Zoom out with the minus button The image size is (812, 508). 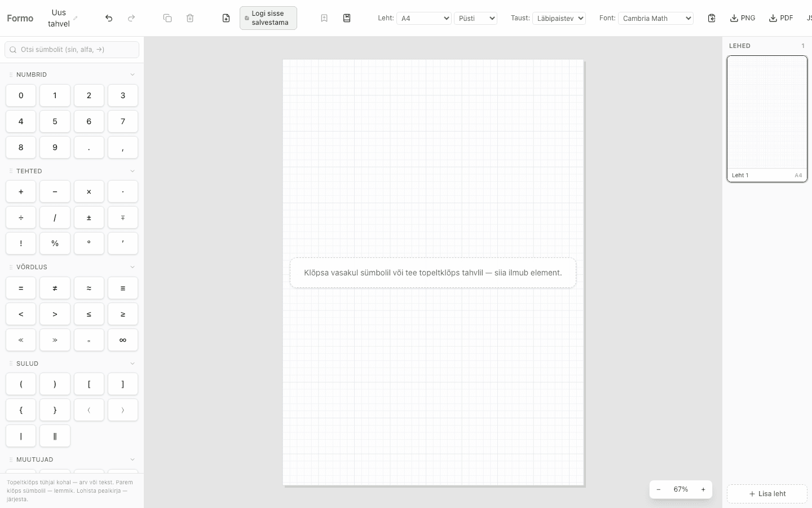point(659,489)
